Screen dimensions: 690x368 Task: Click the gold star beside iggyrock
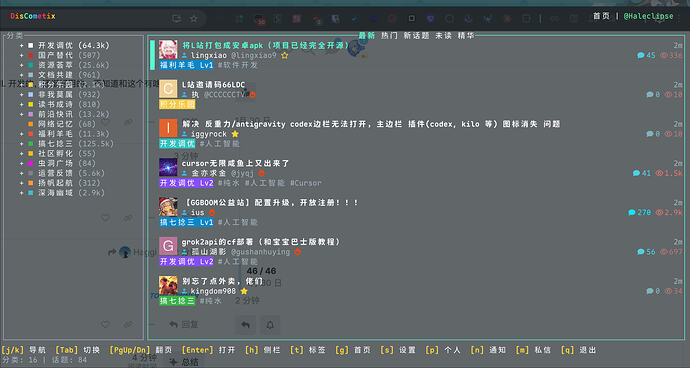[x=235, y=134]
